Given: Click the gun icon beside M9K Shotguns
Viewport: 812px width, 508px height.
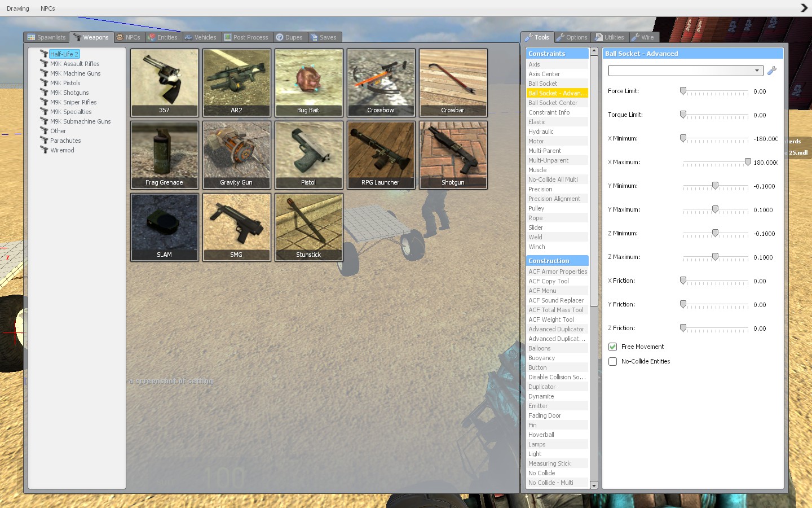Looking at the screenshot, I should pos(44,93).
